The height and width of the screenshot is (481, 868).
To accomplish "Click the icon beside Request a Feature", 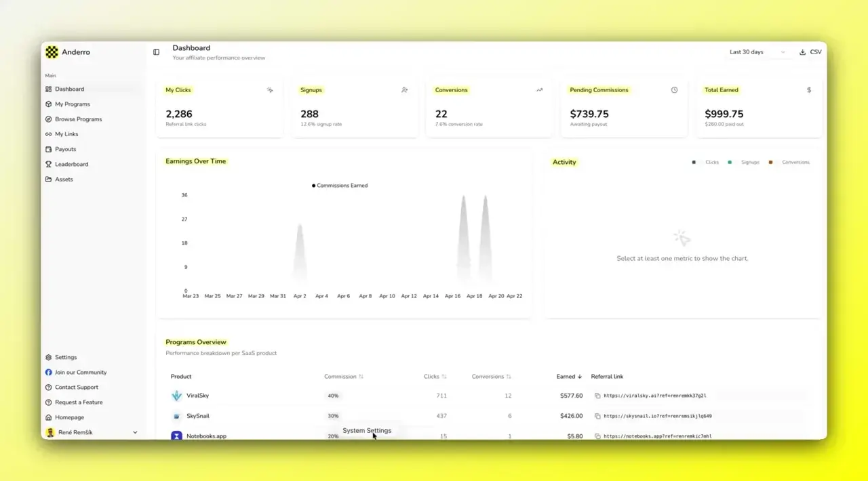I will (x=48, y=402).
